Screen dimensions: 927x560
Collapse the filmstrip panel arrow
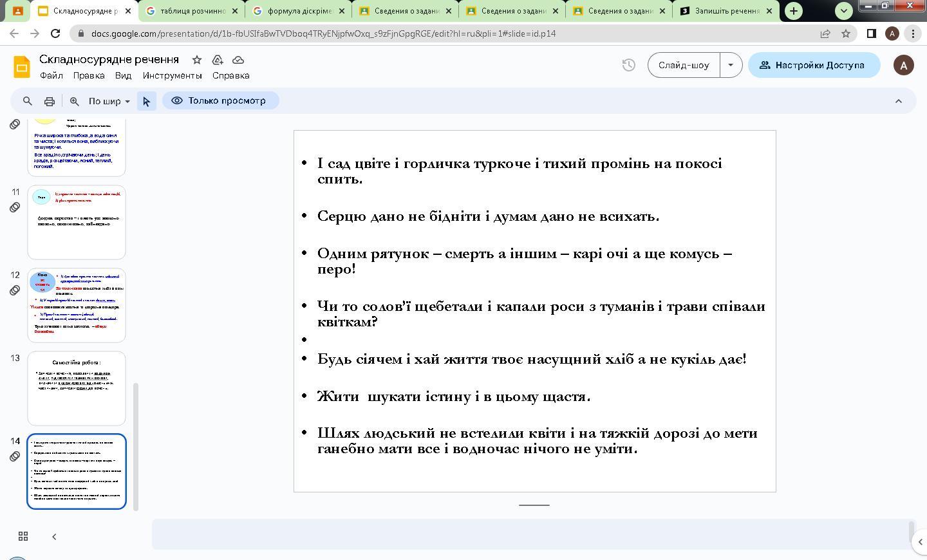click(x=54, y=536)
